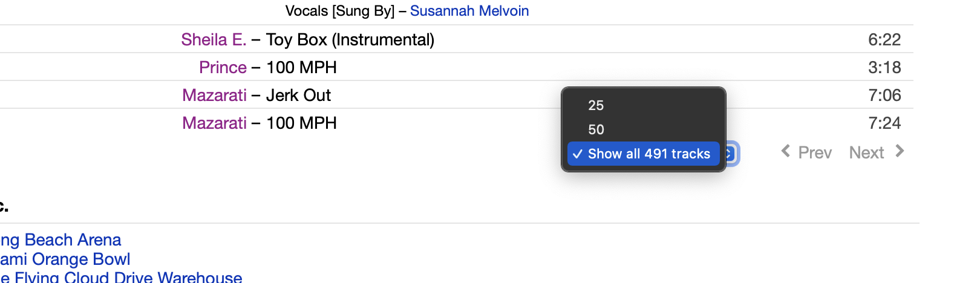980x283 pixels.
Task: Click the 6:22 duration for Toy Box
Action: pyautogui.click(x=884, y=40)
